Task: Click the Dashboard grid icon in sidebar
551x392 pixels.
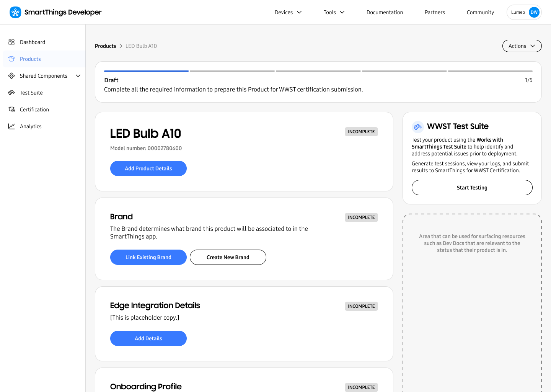Action: tap(11, 42)
